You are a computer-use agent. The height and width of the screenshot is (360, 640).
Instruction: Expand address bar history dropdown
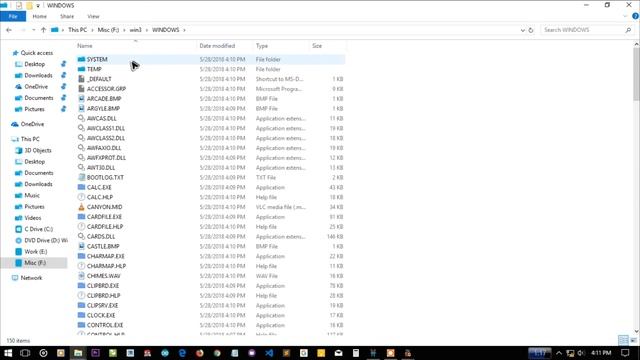522,30
